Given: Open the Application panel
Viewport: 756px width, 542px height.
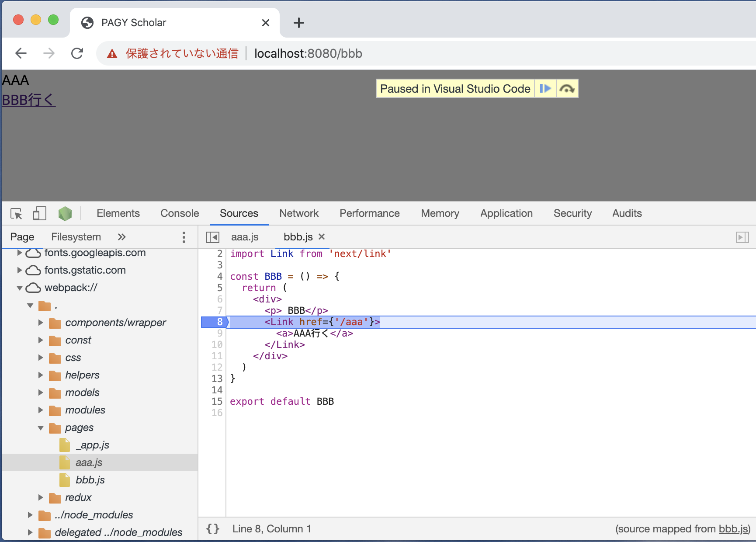Looking at the screenshot, I should [506, 213].
